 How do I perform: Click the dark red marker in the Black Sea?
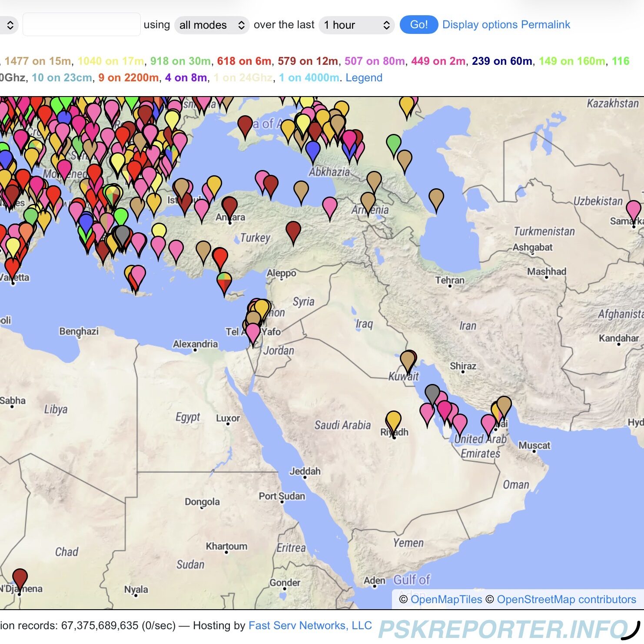pos(245,124)
